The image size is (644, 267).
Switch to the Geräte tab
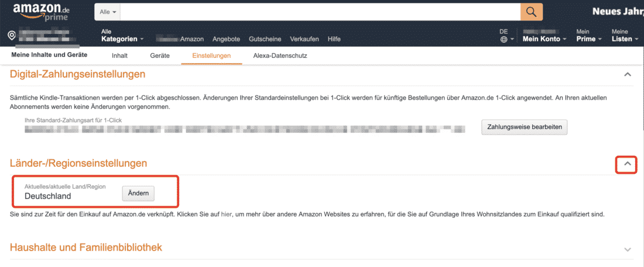click(x=160, y=56)
